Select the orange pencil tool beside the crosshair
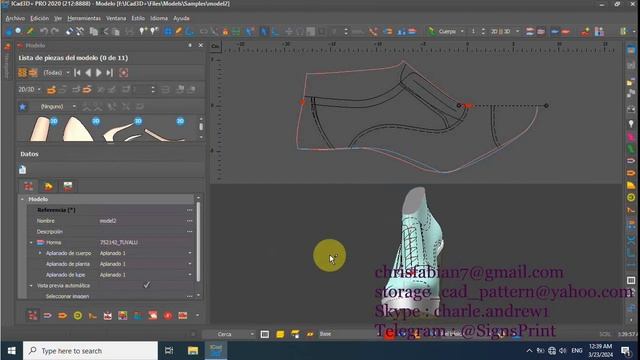Image resolution: width=640 pixels, height=360 pixels. coord(179,31)
